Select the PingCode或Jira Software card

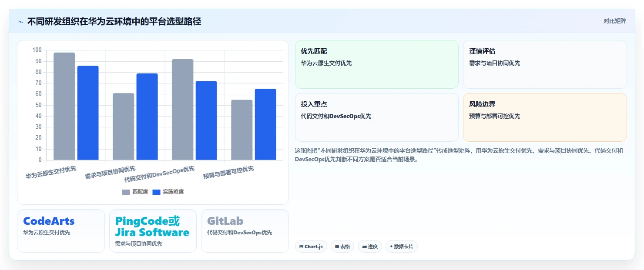tap(153, 231)
